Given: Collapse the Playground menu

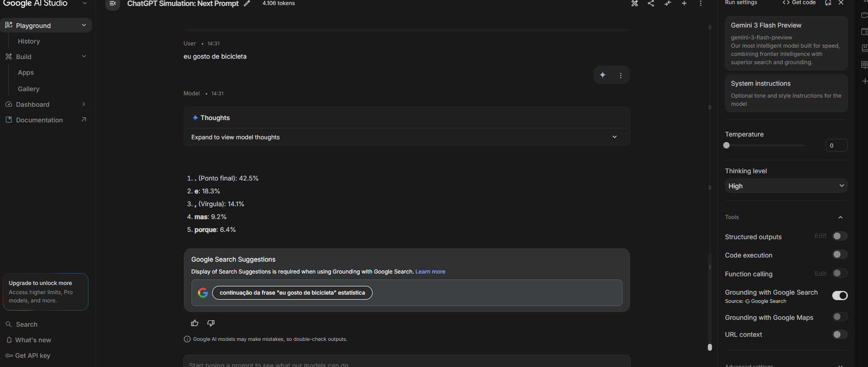Looking at the screenshot, I should coord(84,25).
